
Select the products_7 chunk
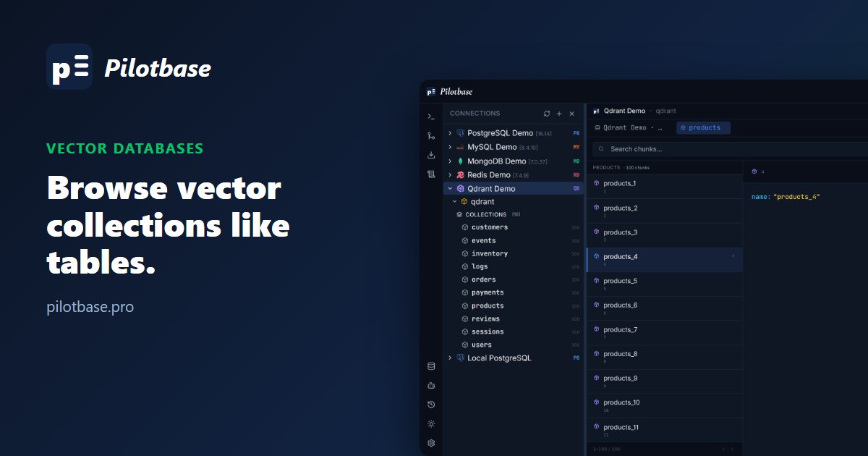665,332
